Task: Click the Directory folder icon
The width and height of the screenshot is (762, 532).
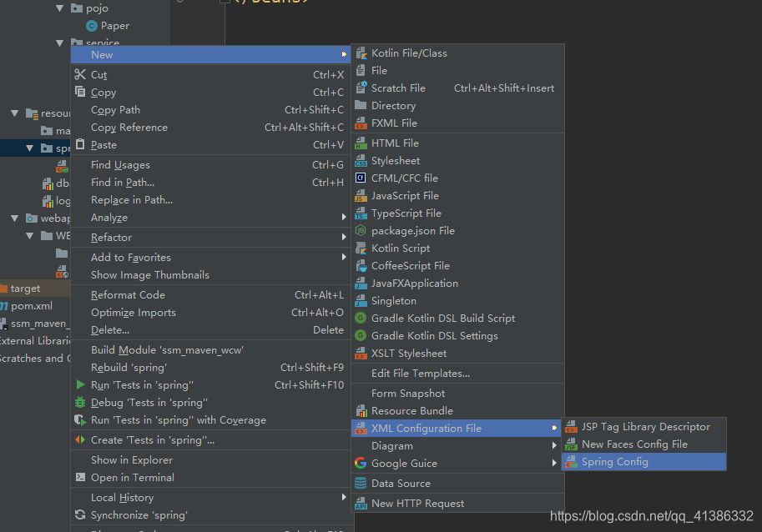Action: 361,105
